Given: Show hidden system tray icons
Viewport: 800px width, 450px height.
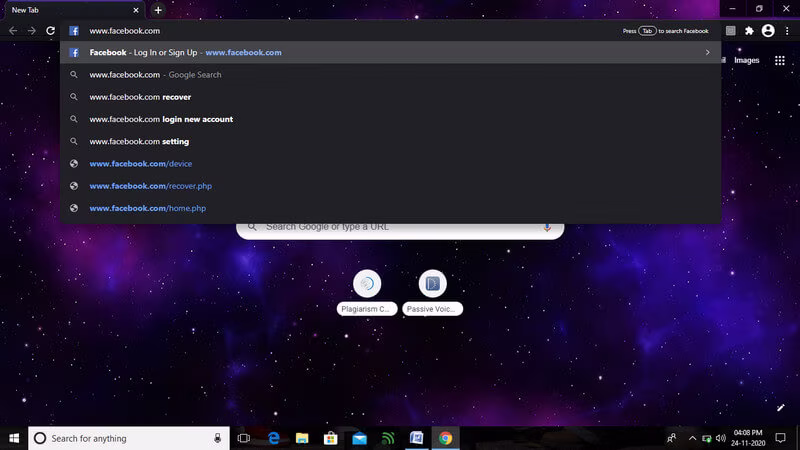Looking at the screenshot, I should [x=692, y=438].
